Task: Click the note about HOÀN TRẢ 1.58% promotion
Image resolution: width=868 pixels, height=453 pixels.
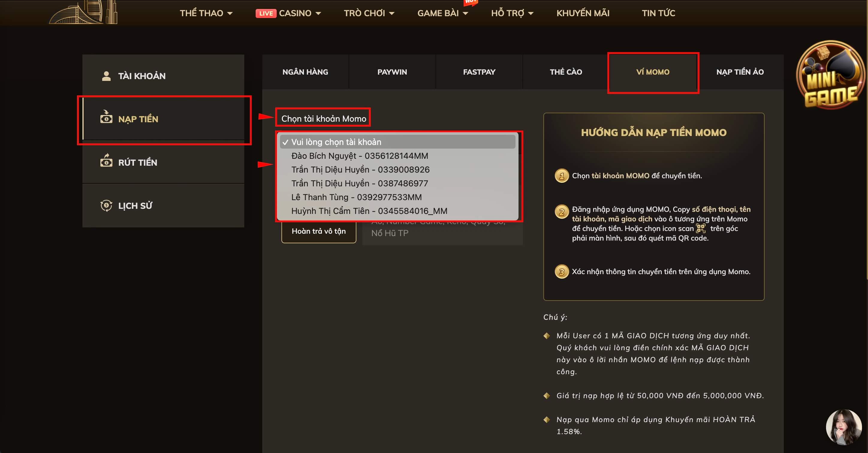Action: [x=656, y=425]
